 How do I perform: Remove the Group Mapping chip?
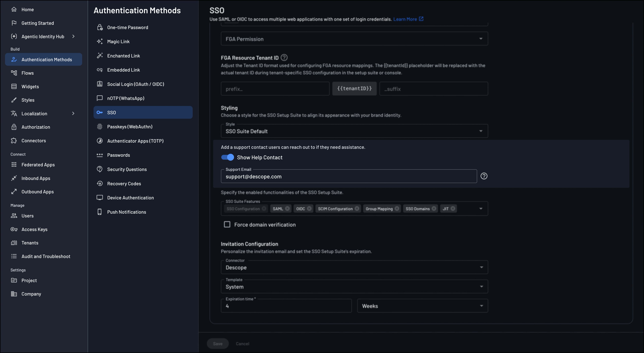tap(397, 209)
